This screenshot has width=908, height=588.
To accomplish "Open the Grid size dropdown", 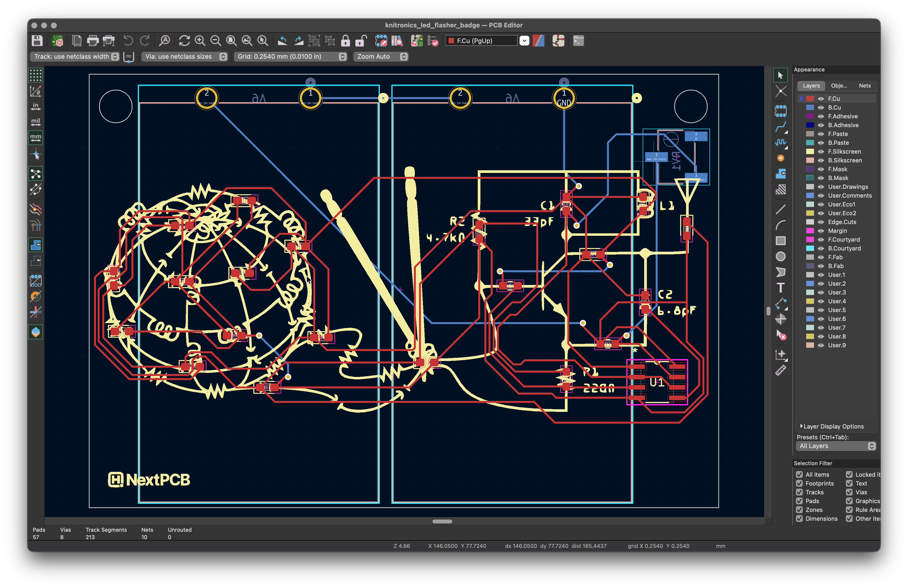I will pyautogui.click(x=290, y=57).
